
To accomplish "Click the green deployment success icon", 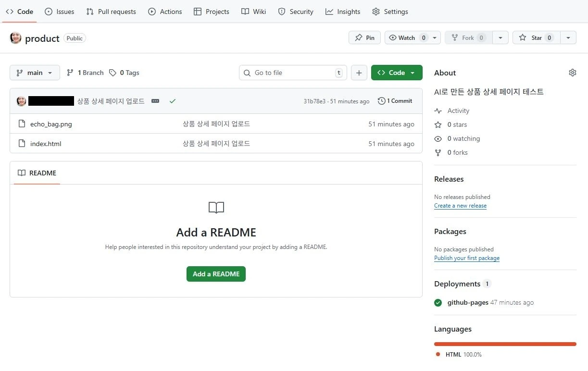I will [438, 303].
